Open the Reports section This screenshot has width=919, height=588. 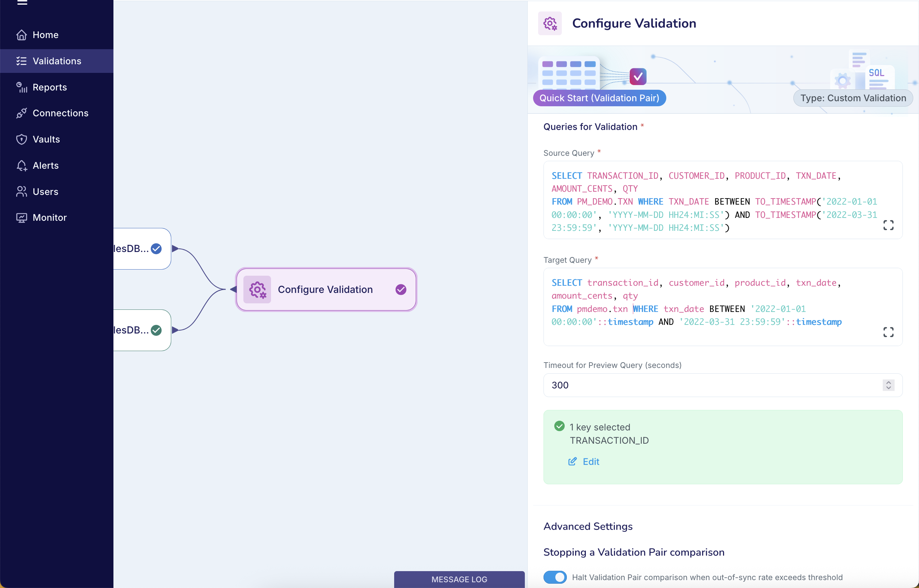(x=50, y=87)
